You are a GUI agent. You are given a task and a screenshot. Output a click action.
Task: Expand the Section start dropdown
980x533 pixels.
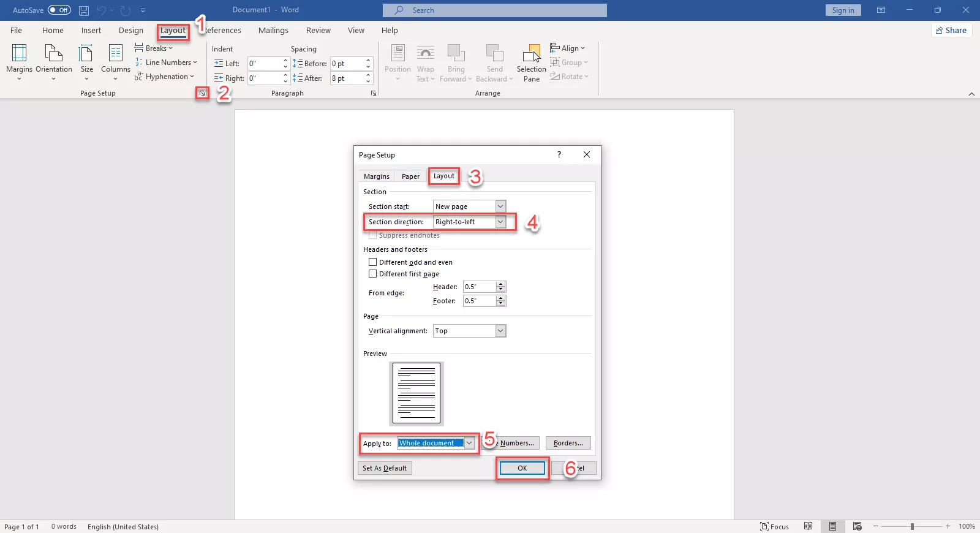pos(500,206)
